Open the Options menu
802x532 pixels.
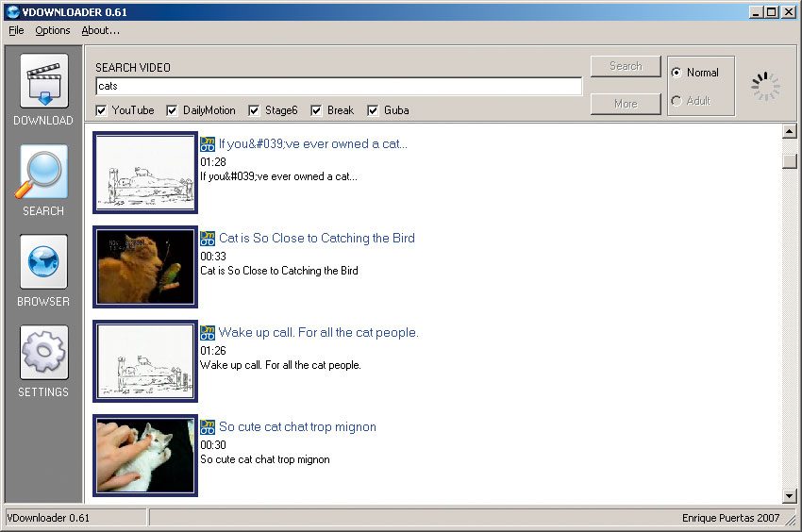[x=53, y=30]
